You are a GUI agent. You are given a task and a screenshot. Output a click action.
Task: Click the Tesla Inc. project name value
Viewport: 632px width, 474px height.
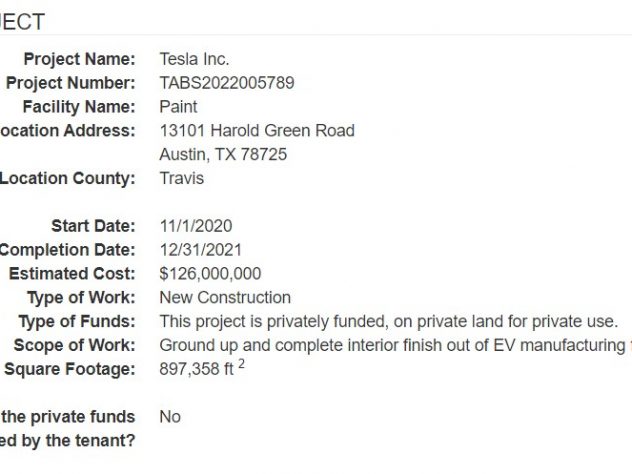[194, 59]
